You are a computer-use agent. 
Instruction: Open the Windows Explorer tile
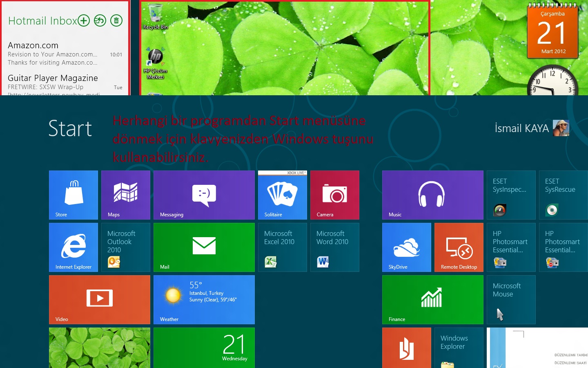click(x=459, y=348)
